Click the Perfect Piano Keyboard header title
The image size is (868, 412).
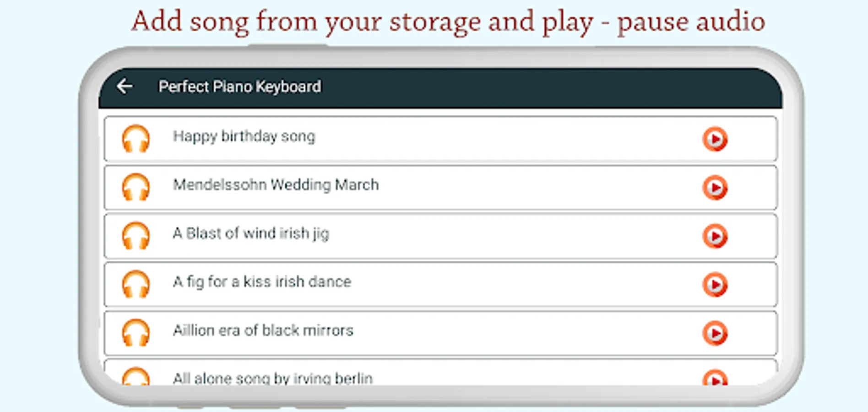click(239, 87)
